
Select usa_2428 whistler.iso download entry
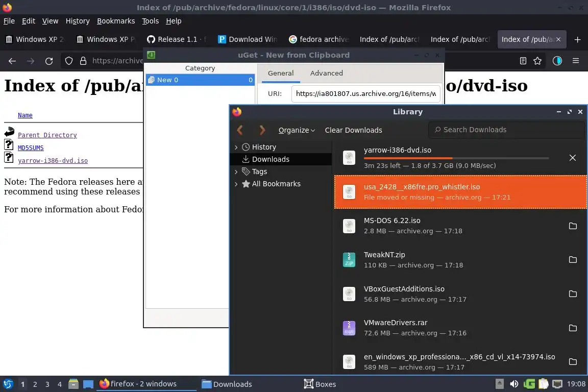pyautogui.click(x=460, y=192)
